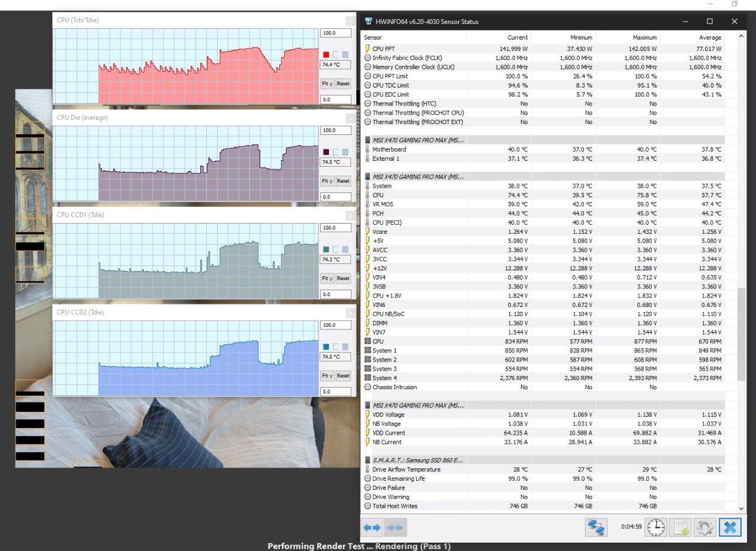Select the Memory Controller Clock (UCLK) row
756x551 pixels.
[543, 67]
